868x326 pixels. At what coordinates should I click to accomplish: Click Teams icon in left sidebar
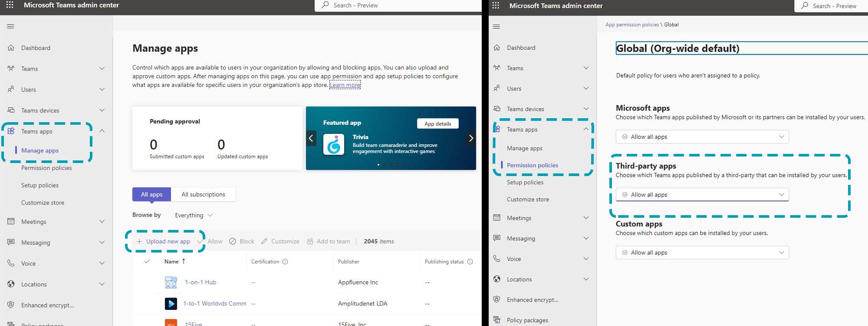11,69
